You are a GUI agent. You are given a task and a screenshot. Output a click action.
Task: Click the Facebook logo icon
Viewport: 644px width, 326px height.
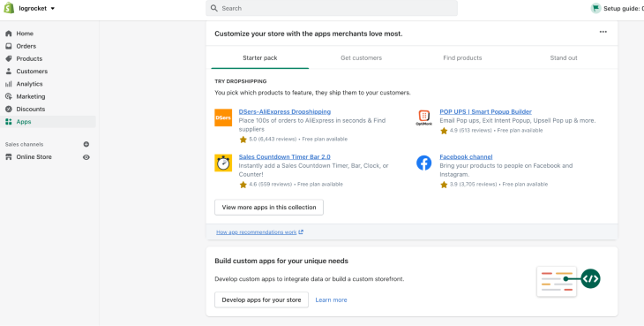423,163
